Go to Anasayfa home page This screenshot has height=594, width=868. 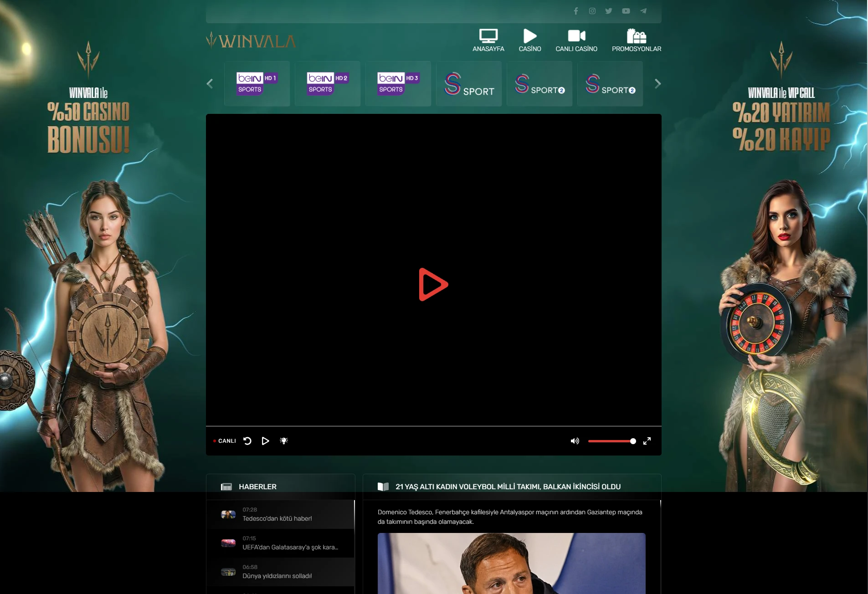488,40
